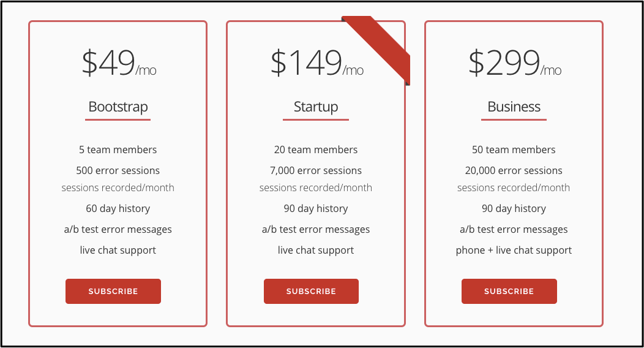Click "20,000 error sessions" in Business plan
644x348 pixels.
(x=514, y=170)
